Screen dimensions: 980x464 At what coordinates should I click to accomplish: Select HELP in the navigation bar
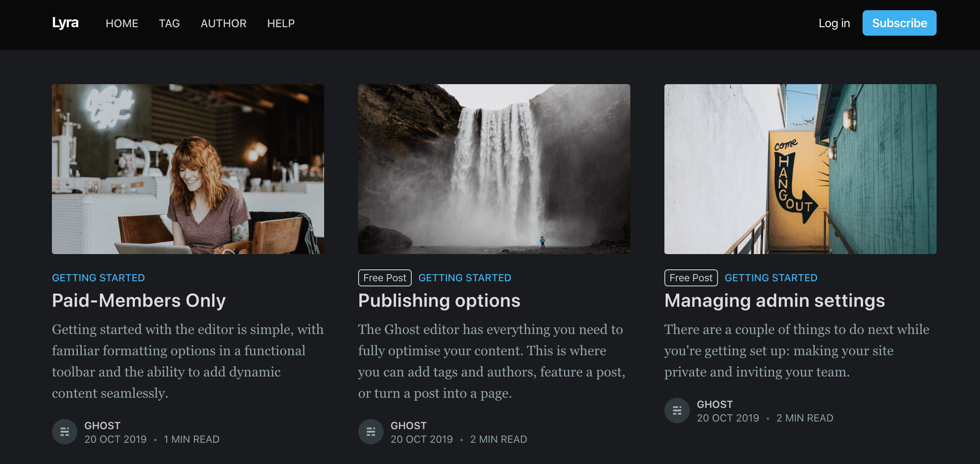(x=281, y=23)
